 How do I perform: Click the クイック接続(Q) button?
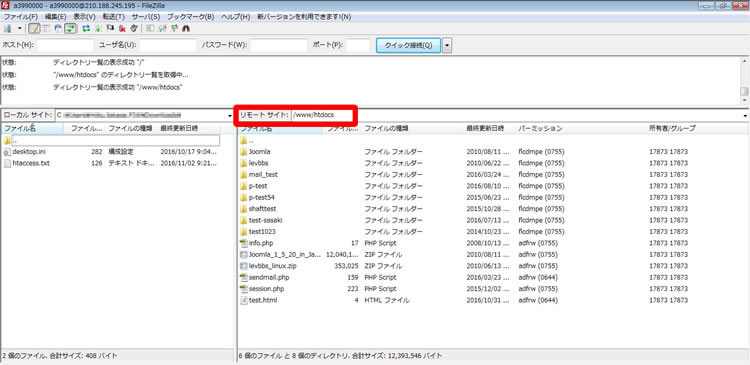pyautogui.click(x=408, y=45)
